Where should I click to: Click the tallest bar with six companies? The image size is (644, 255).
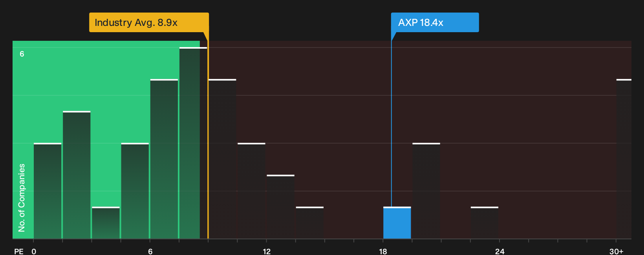pos(193,143)
